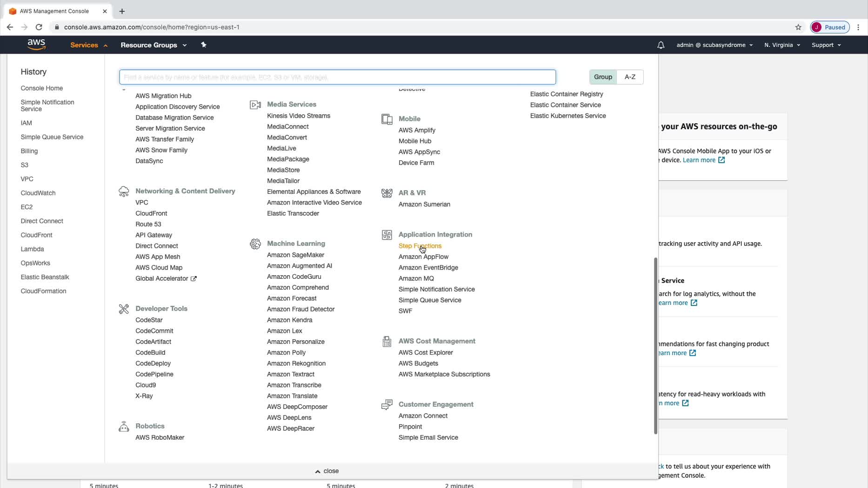Screen dimensions: 868x488
Task: Reload the page with the refresh icon
Action: click(39, 27)
